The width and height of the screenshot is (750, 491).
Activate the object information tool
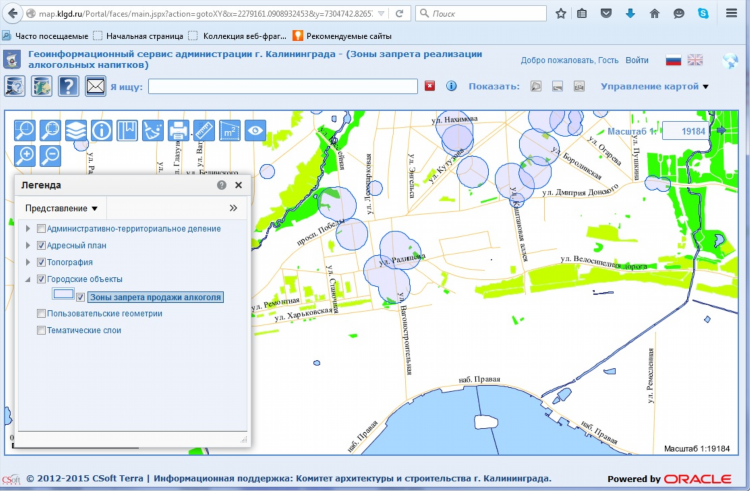(101, 131)
